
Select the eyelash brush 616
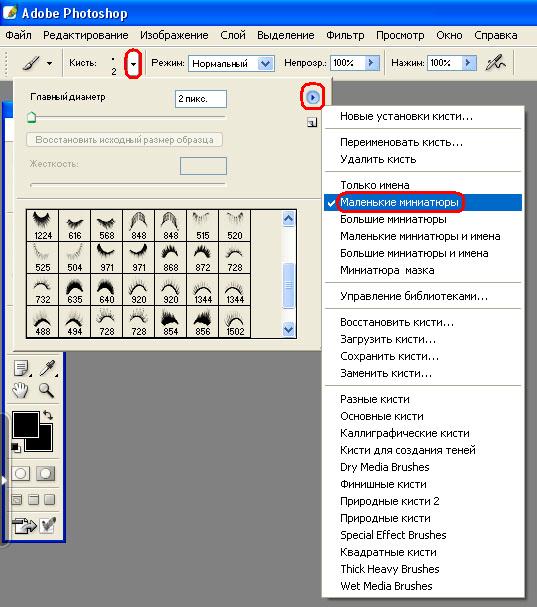click(75, 226)
